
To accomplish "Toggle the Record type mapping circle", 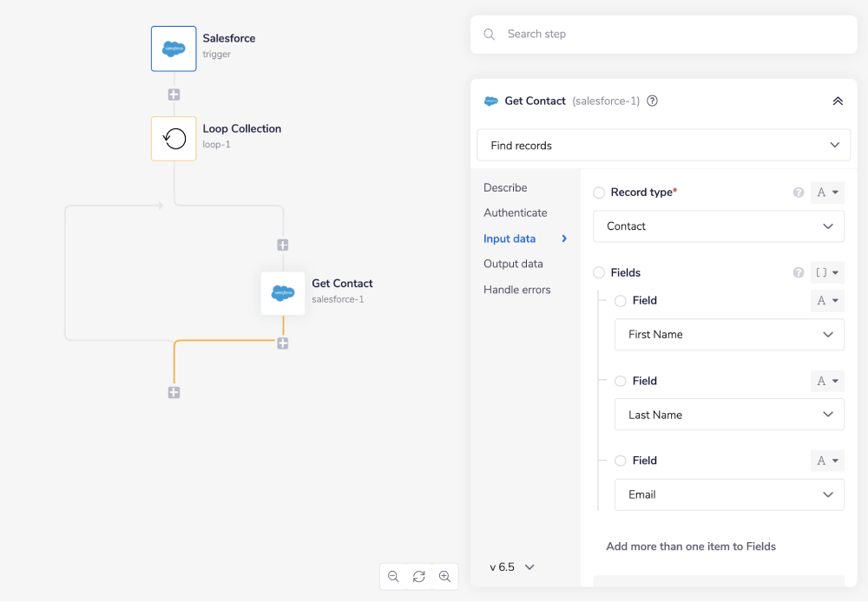I will 598,192.
